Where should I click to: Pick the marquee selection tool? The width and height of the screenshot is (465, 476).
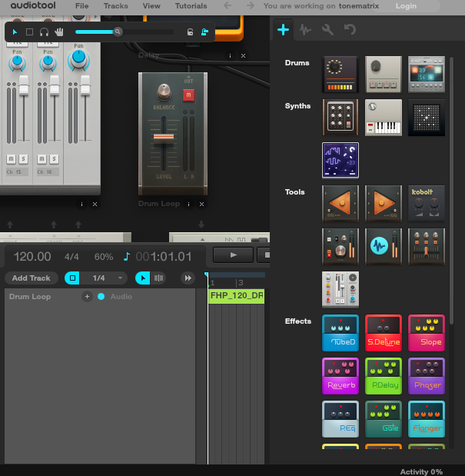tap(29, 32)
